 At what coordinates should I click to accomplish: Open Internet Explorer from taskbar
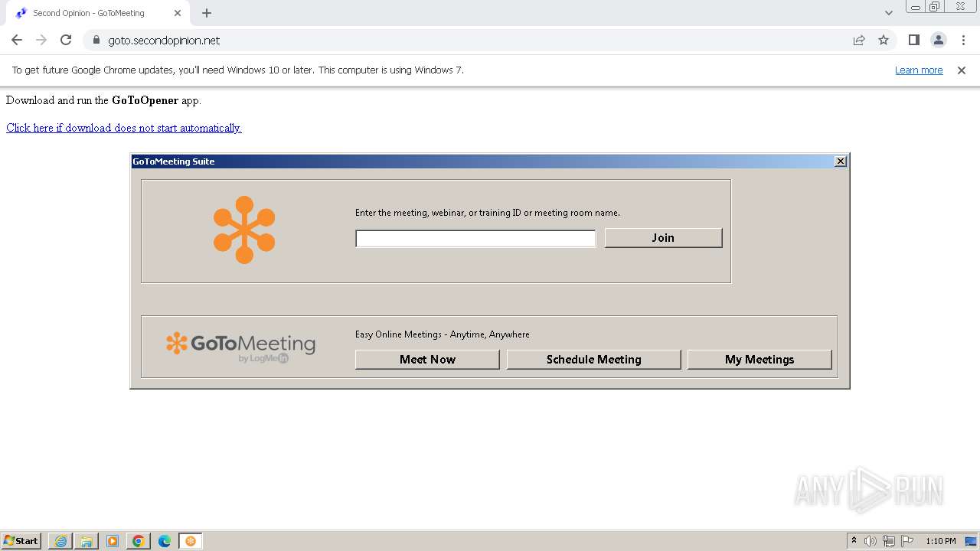[x=60, y=541]
